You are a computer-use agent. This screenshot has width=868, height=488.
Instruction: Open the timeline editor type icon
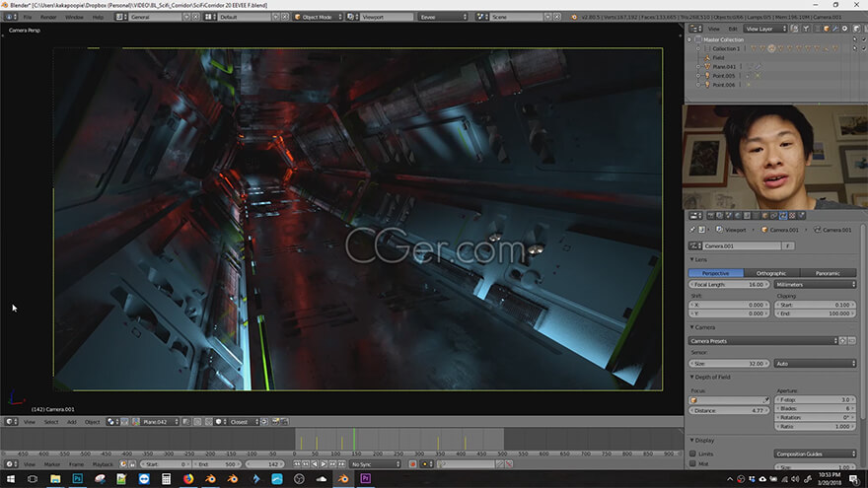pos(11,464)
